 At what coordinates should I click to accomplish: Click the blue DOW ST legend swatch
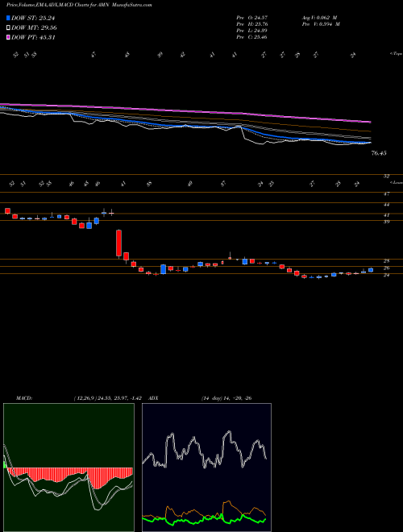[8, 19]
